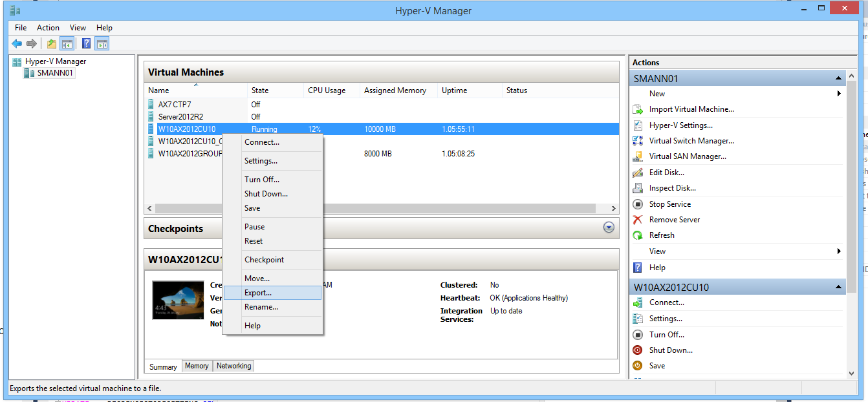The width and height of the screenshot is (868, 402).
Task: Click Help under SMANN01 in Actions pane
Action: [657, 268]
